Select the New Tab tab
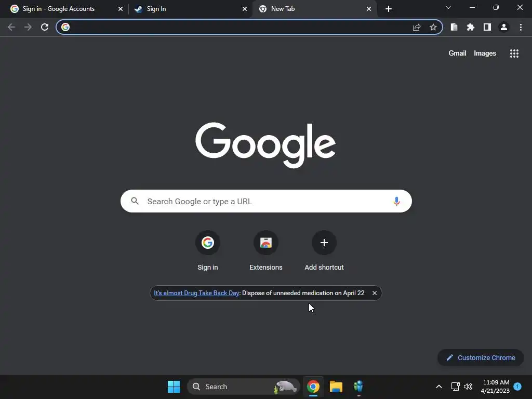532x399 pixels. (314, 9)
